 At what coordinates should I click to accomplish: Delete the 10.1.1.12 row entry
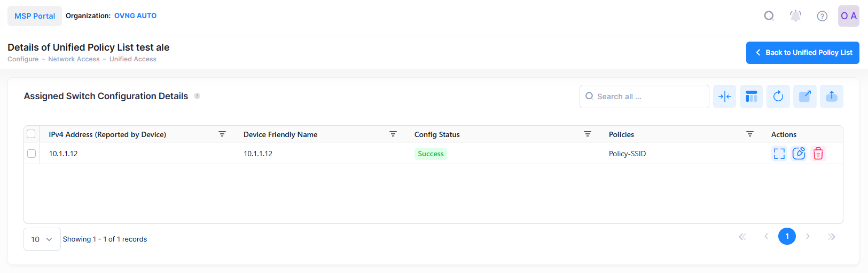pos(818,154)
